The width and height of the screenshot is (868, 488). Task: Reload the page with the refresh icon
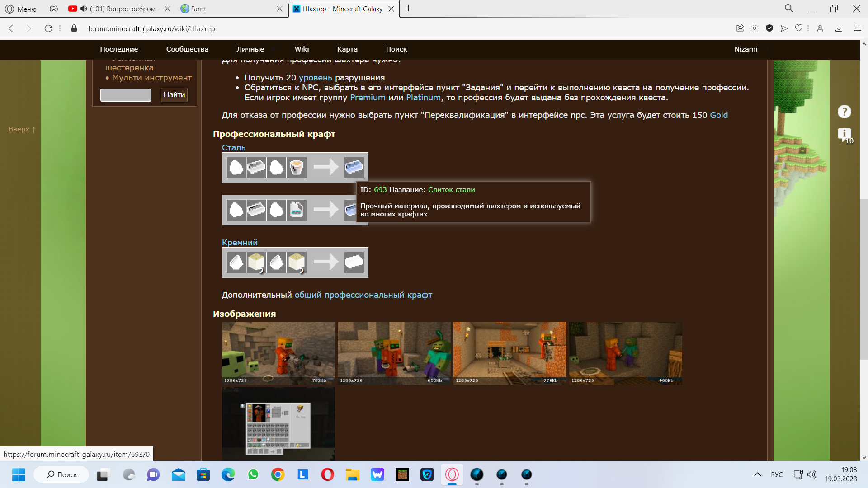coord(48,28)
